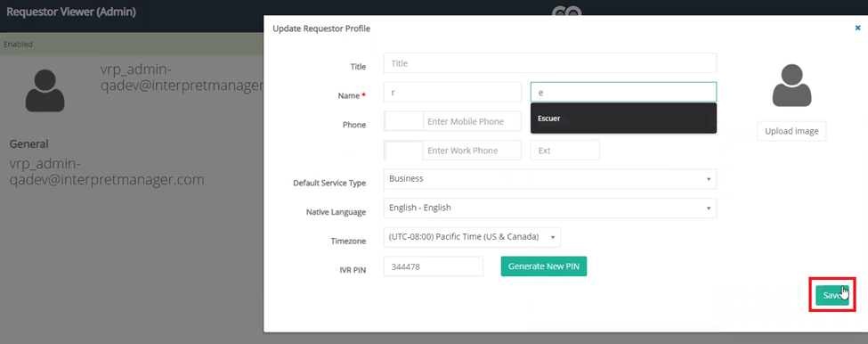Click the Title input field
868x344 pixels.
tap(549, 63)
